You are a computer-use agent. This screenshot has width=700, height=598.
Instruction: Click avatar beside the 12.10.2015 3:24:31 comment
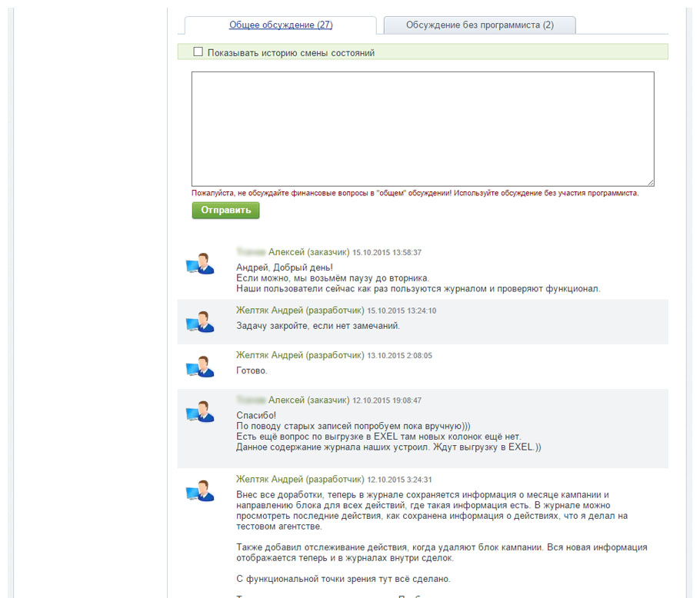tap(200, 490)
